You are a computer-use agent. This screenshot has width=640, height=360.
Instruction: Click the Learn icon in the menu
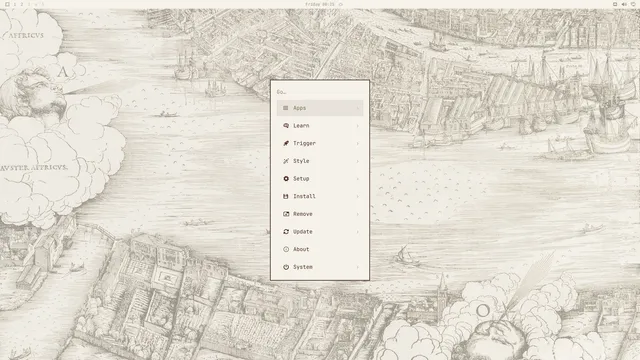tap(286, 126)
